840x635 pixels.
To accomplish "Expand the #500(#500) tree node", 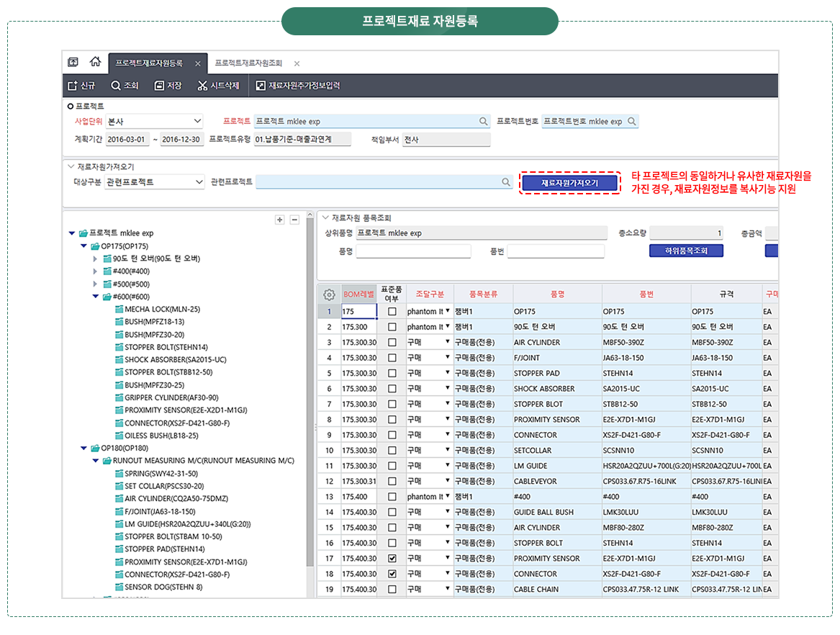I will point(95,284).
